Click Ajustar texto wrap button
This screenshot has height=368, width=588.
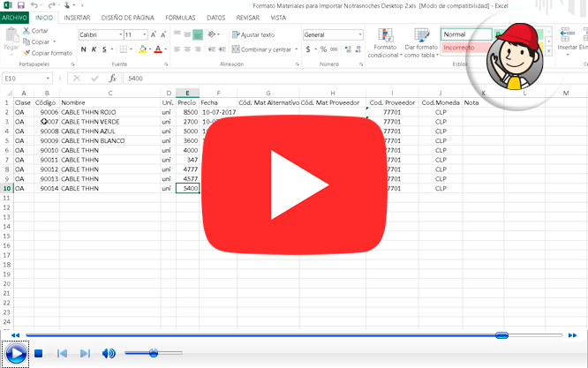click(253, 34)
